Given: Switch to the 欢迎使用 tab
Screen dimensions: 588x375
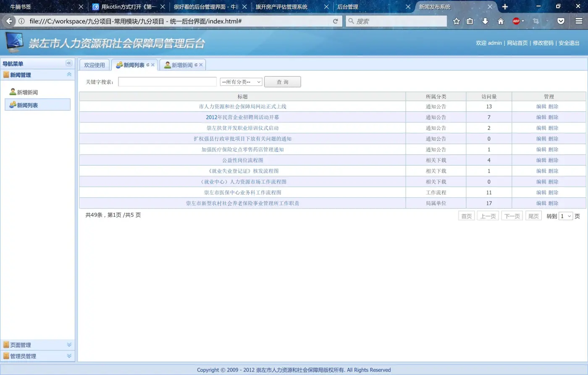Looking at the screenshot, I should [x=94, y=65].
